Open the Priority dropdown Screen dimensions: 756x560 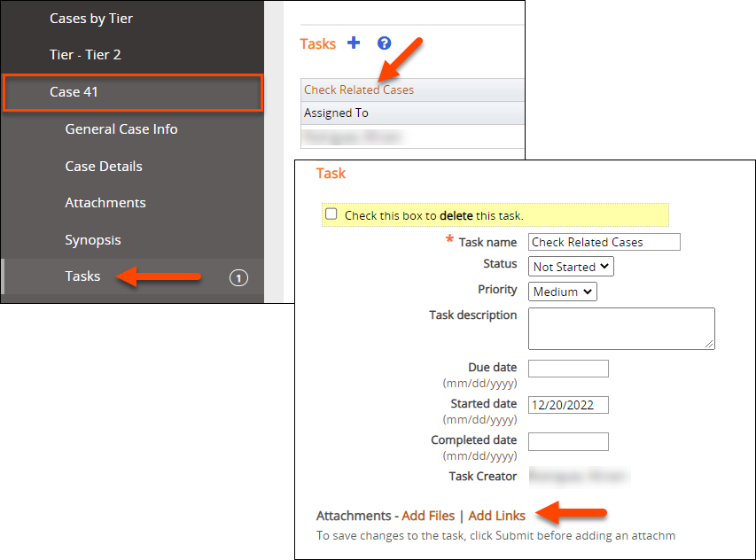[x=563, y=292]
